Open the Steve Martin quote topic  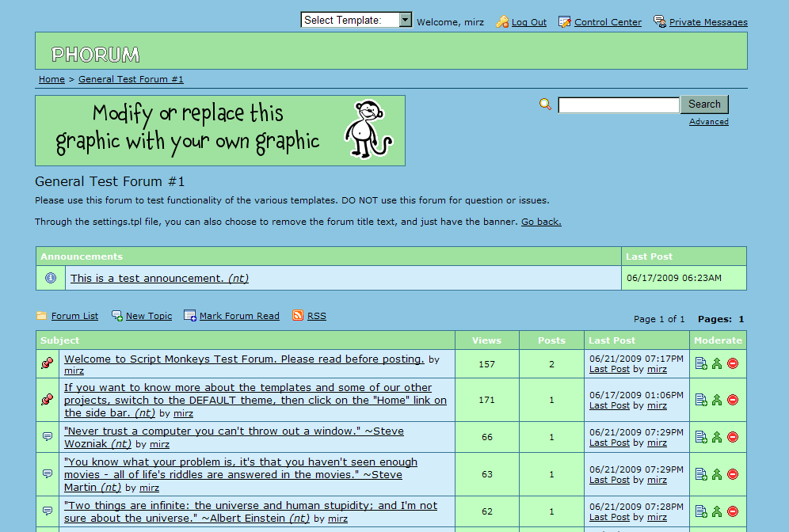click(241, 475)
